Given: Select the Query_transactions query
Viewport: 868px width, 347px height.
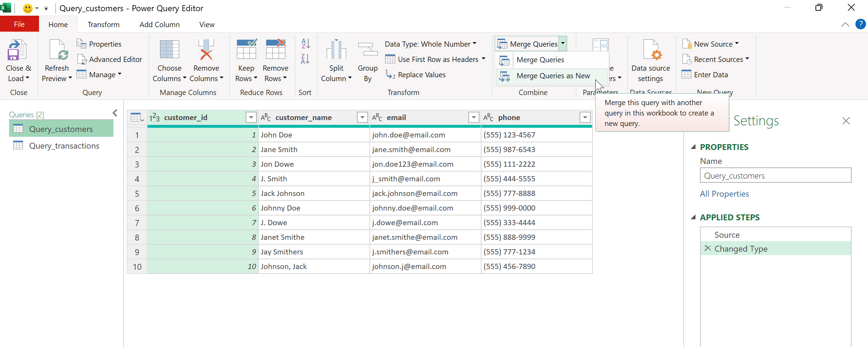Looking at the screenshot, I should click(x=64, y=146).
